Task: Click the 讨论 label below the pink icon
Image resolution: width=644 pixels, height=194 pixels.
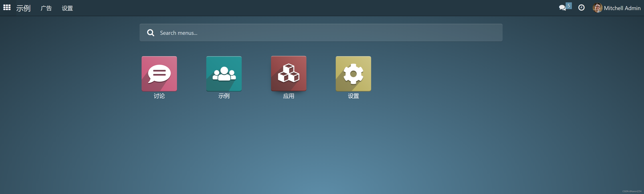Action: (159, 96)
